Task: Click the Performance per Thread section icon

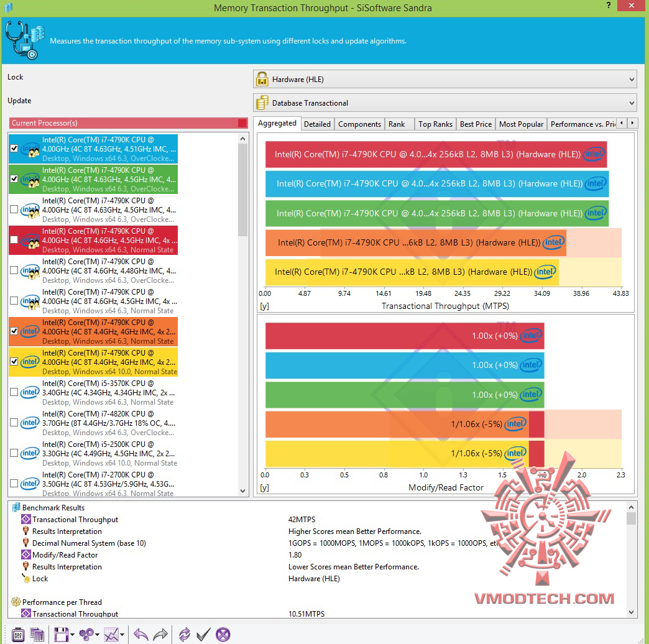Action: 16,602
